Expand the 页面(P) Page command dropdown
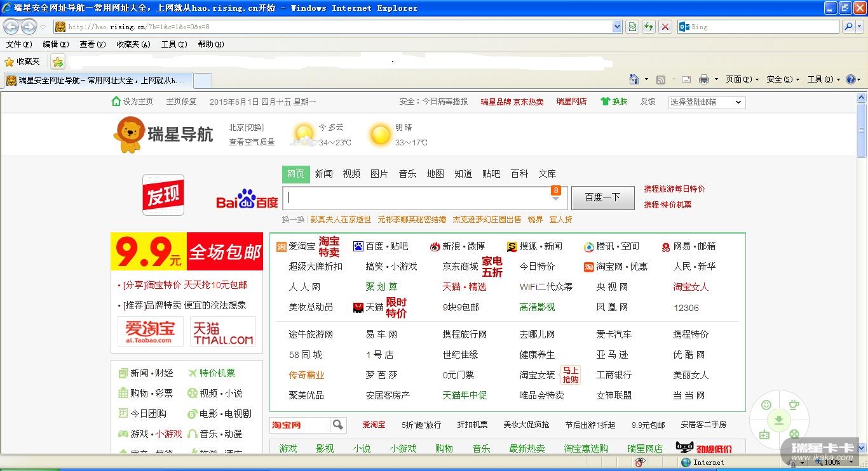 coord(757,79)
